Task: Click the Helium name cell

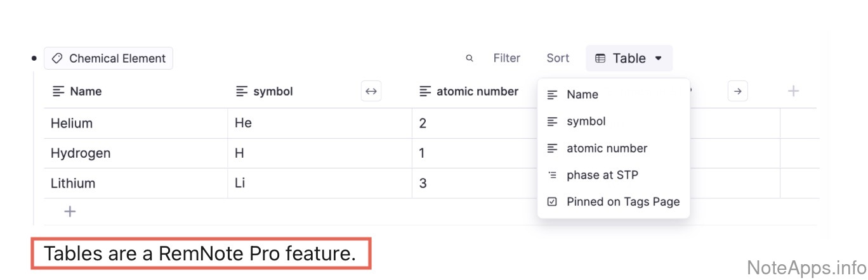Action: coord(72,123)
